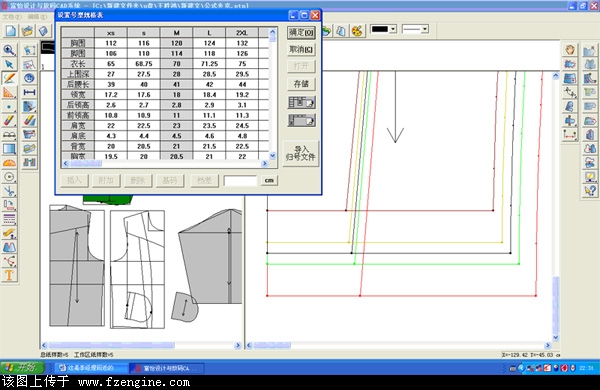Screen dimensions: 600x390
Task: Click the 取消 (Cancel) button
Action: [301, 49]
